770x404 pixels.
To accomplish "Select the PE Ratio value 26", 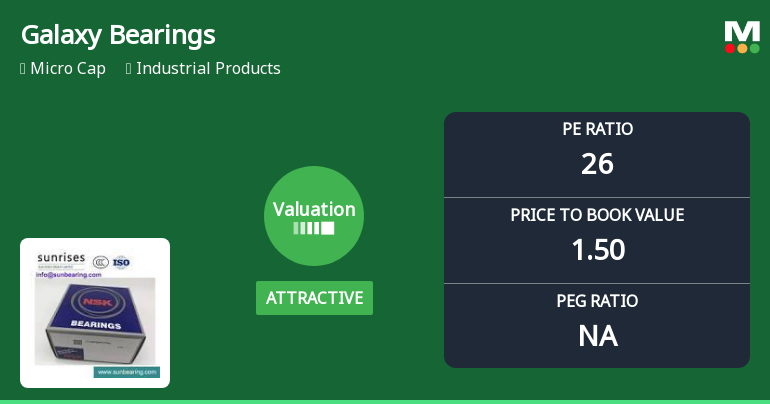I will 597,164.
